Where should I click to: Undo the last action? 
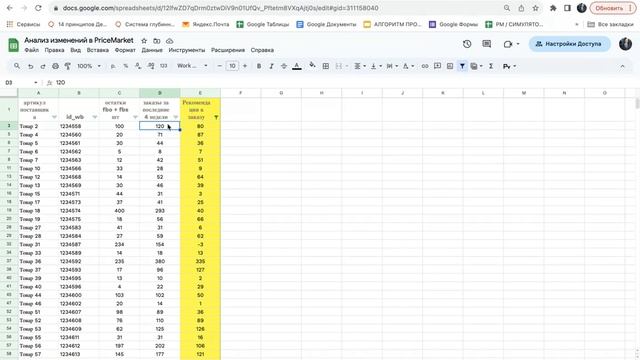click(30, 66)
